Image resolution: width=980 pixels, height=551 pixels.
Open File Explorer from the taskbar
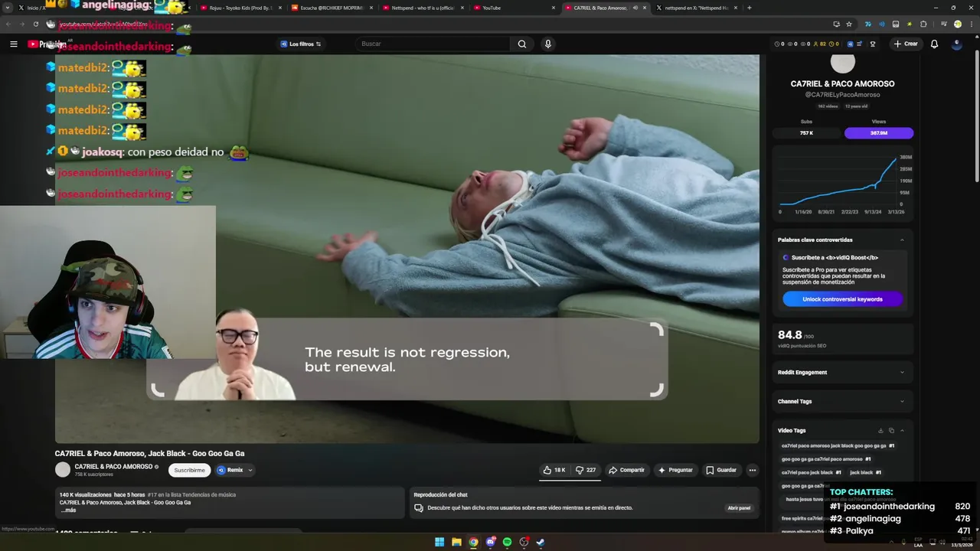click(x=456, y=542)
